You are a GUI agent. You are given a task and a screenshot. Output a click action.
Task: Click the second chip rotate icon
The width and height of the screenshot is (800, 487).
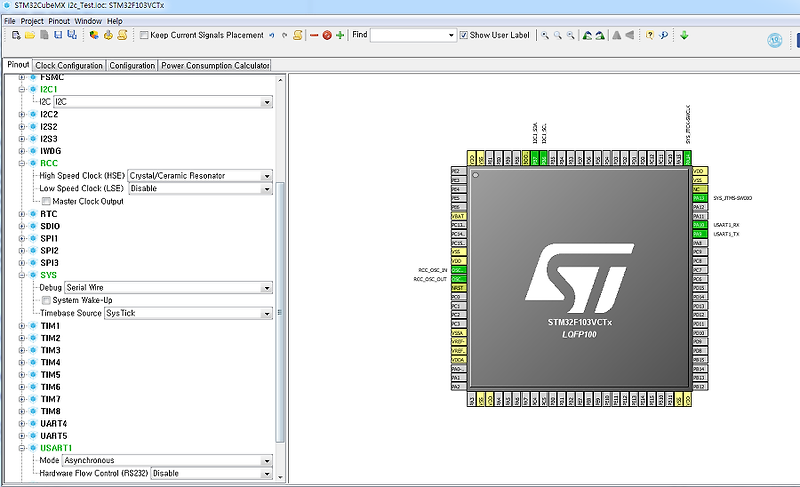coord(600,35)
